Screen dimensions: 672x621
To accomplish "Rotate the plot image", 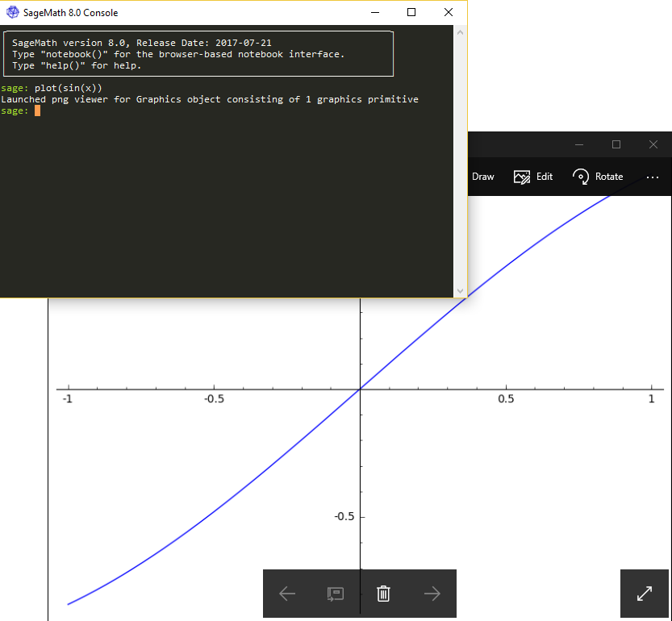I will click(598, 177).
